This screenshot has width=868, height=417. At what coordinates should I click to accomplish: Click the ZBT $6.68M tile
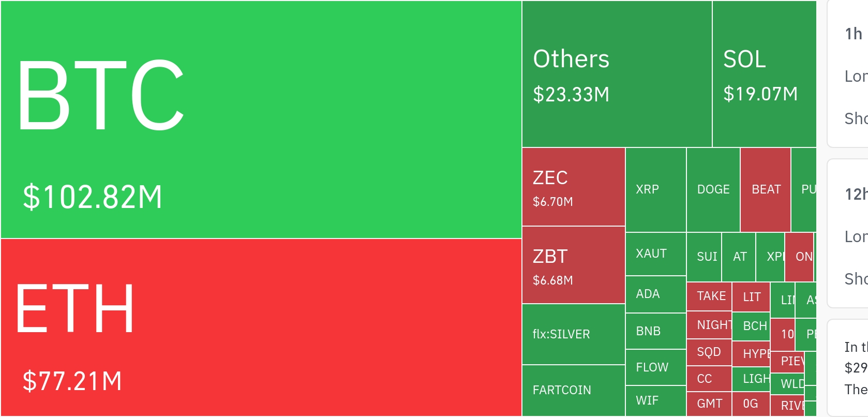coord(573,265)
